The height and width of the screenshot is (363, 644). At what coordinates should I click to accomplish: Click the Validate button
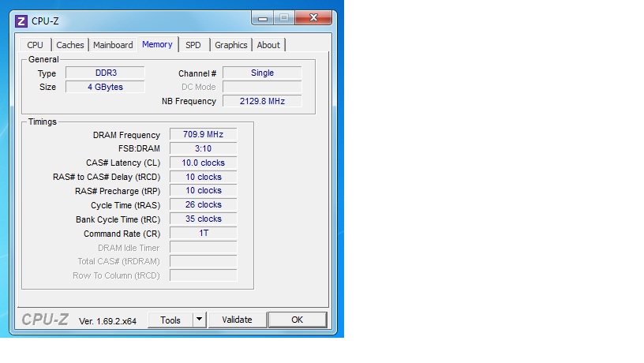pyautogui.click(x=237, y=320)
